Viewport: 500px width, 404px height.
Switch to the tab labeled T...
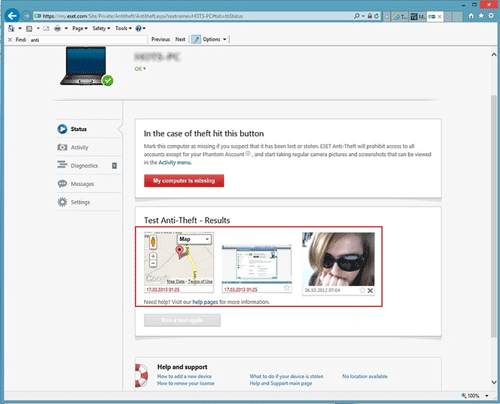pos(400,16)
